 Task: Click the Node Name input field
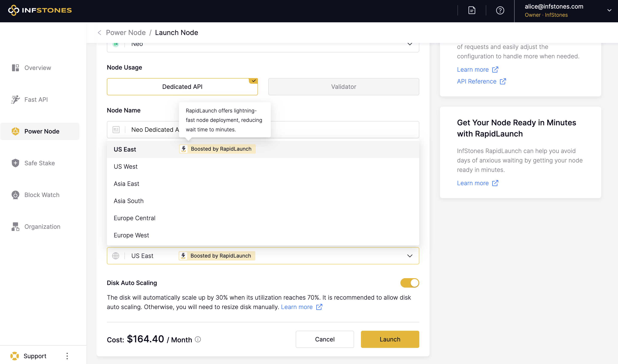[x=343, y=129]
